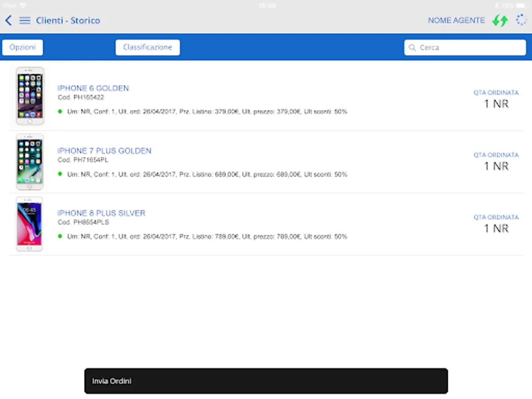Open the hamburger menu icon
The image size is (532, 399).
click(25, 20)
